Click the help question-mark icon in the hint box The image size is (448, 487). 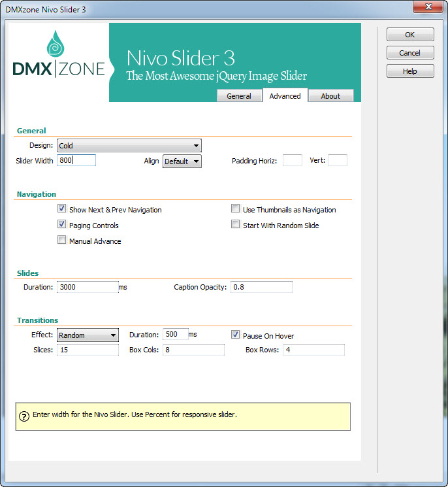click(x=24, y=416)
